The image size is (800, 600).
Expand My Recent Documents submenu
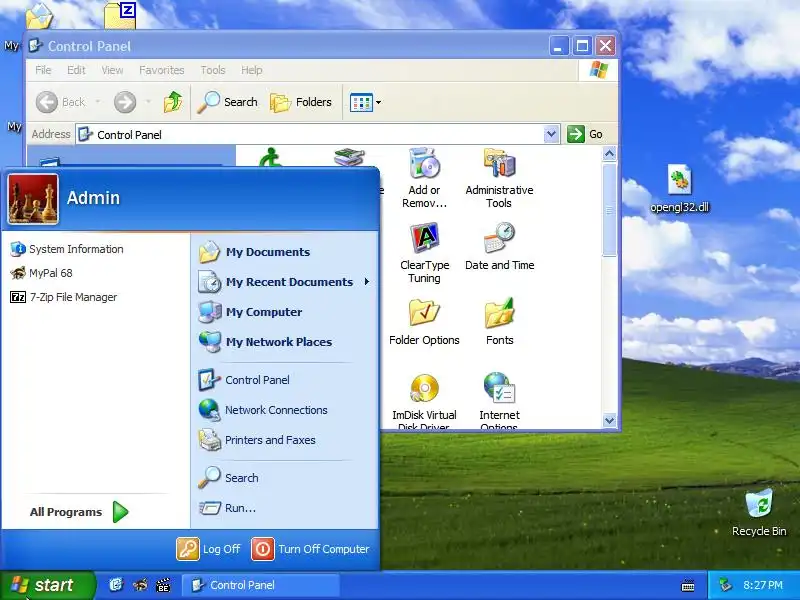(x=285, y=282)
